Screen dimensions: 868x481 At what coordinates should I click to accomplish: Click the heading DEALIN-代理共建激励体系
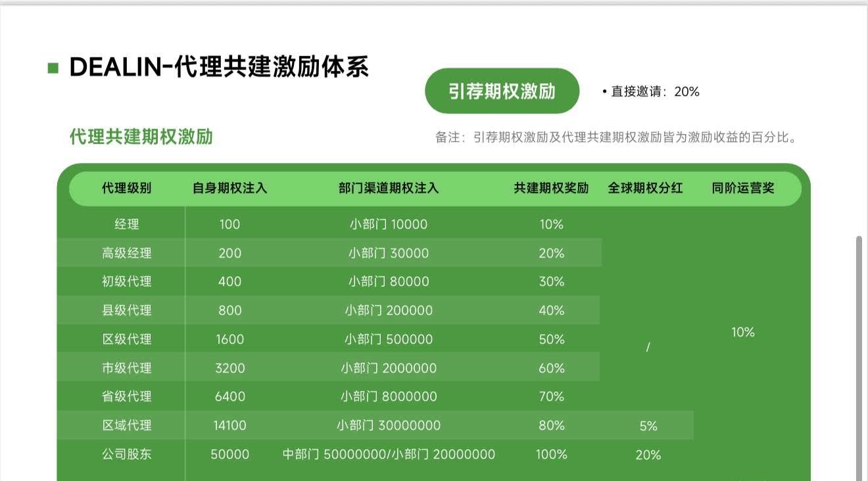[219, 68]
